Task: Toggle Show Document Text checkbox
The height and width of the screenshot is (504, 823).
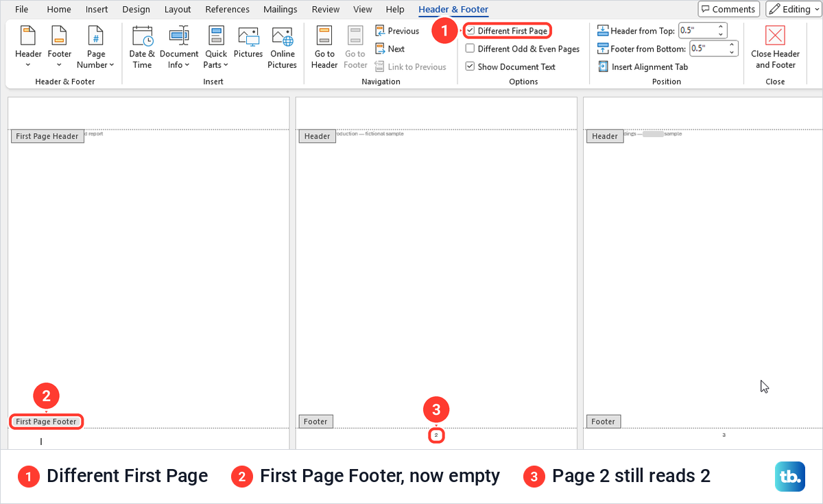Action: tap(470, 67)
